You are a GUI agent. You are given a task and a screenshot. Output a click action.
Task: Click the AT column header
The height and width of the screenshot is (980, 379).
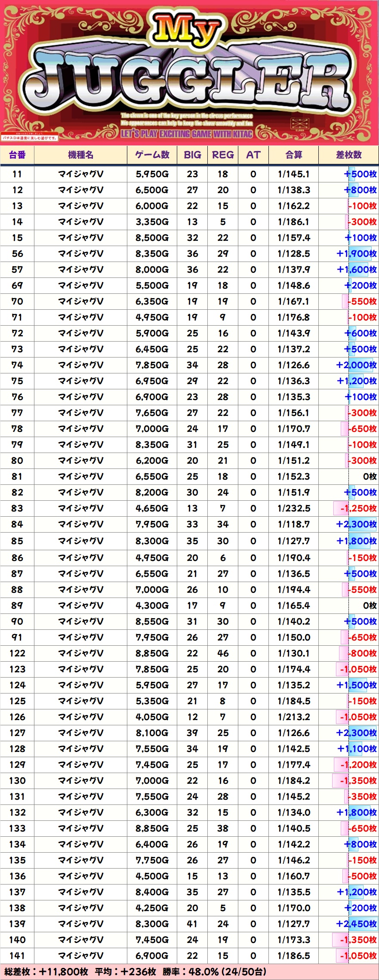tap(253, 155)
